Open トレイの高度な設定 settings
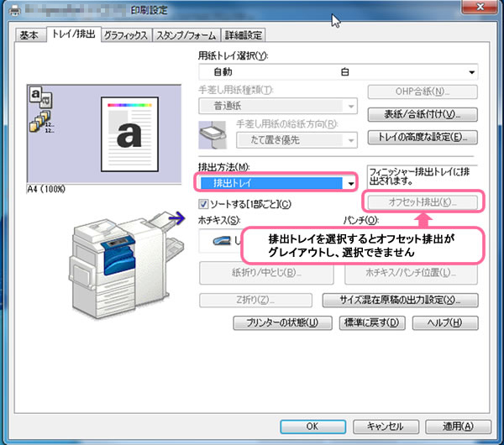This screenshot has height=445, width=504. tap(423, 136)
